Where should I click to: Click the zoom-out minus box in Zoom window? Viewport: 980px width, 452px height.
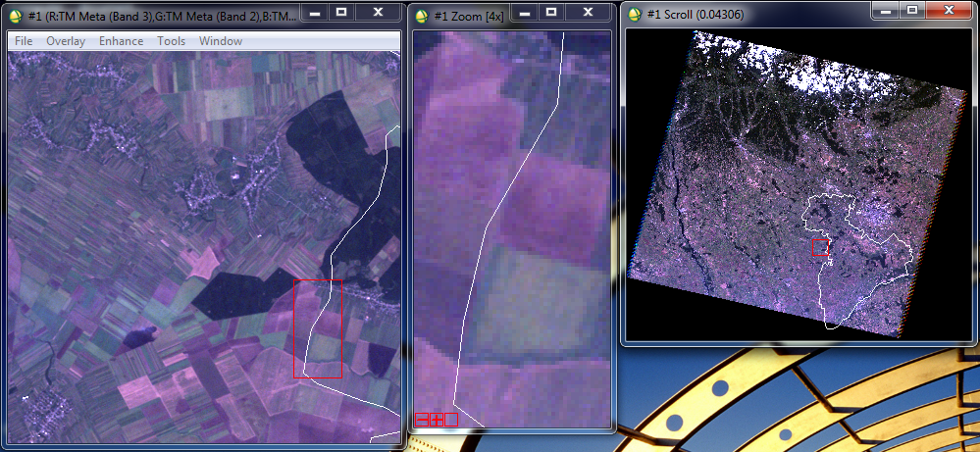coord(422,420)
